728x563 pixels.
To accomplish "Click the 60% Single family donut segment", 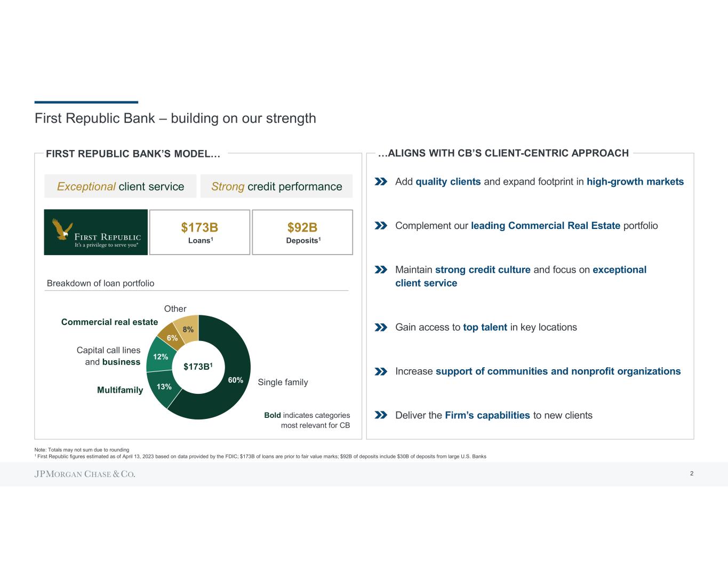I will pyautogui.click(x=236, y=380).
